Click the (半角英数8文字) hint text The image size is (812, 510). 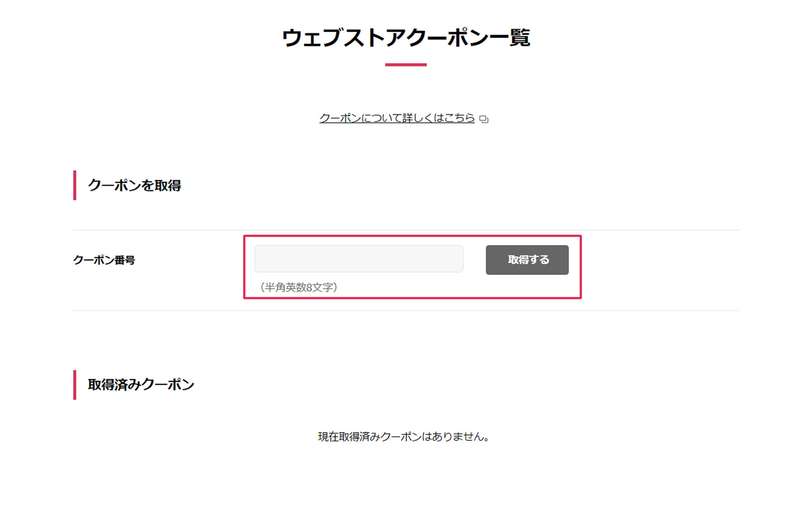(x=299, y=287)
